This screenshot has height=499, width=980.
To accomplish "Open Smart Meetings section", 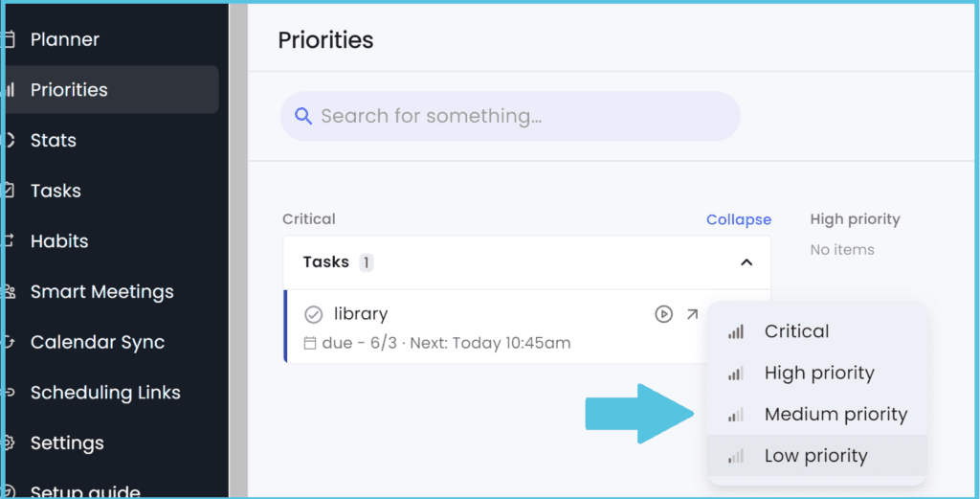I will 101,292.
